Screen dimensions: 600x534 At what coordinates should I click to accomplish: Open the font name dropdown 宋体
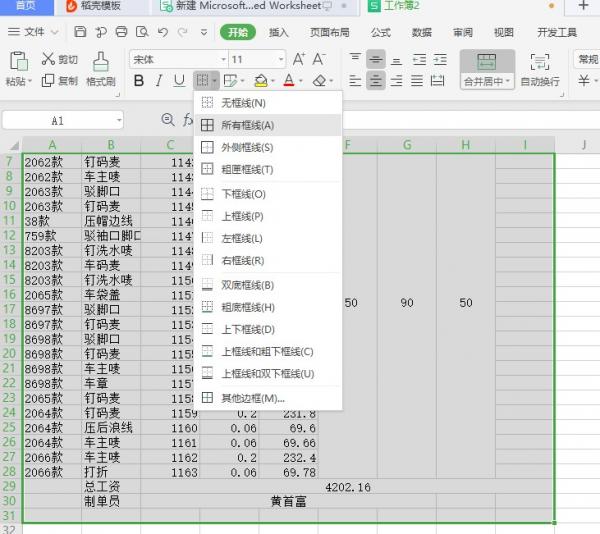pos(223,60)
